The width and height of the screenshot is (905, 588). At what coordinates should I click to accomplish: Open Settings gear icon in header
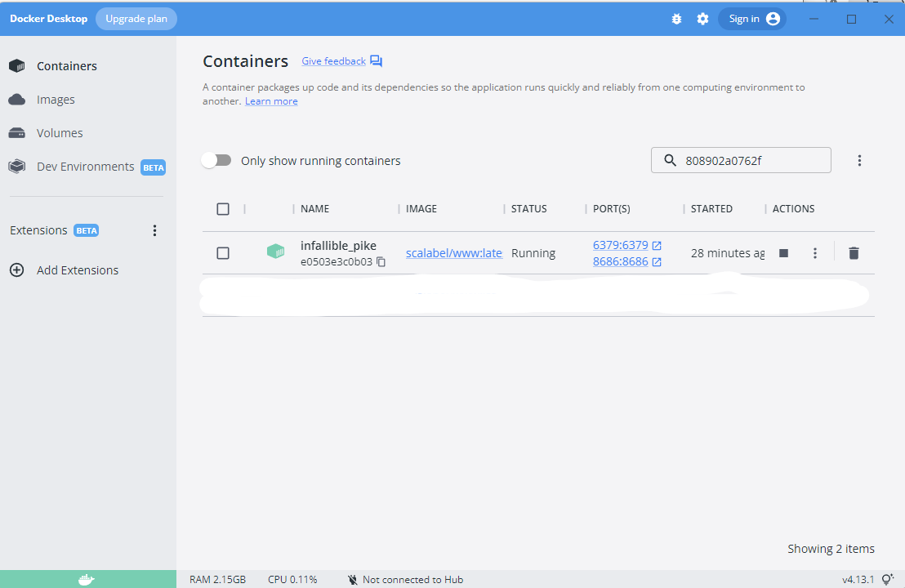[702, 19]
